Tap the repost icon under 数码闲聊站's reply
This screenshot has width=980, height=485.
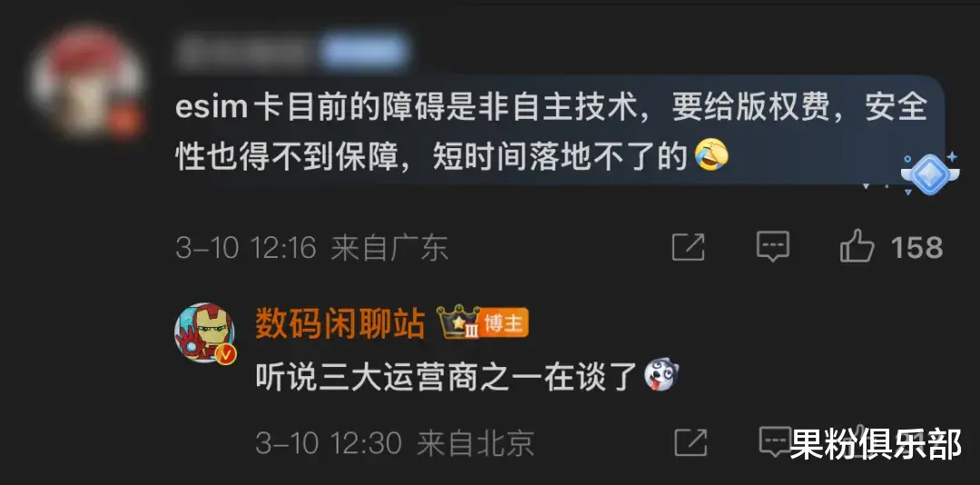691,442
